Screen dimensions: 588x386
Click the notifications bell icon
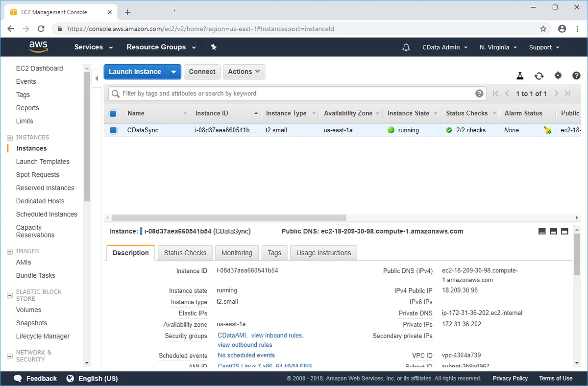(x=406, y=48)
